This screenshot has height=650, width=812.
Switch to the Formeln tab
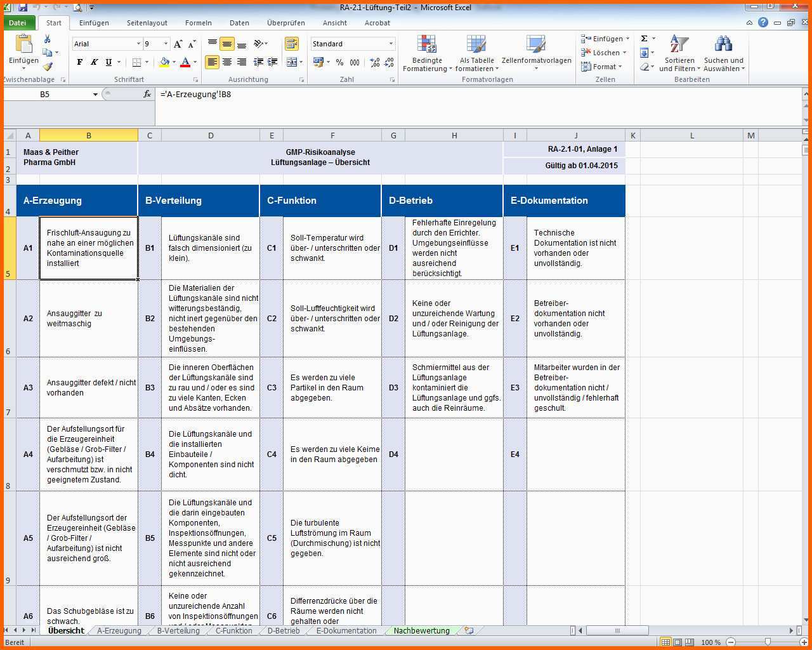(x=199, y=23)
